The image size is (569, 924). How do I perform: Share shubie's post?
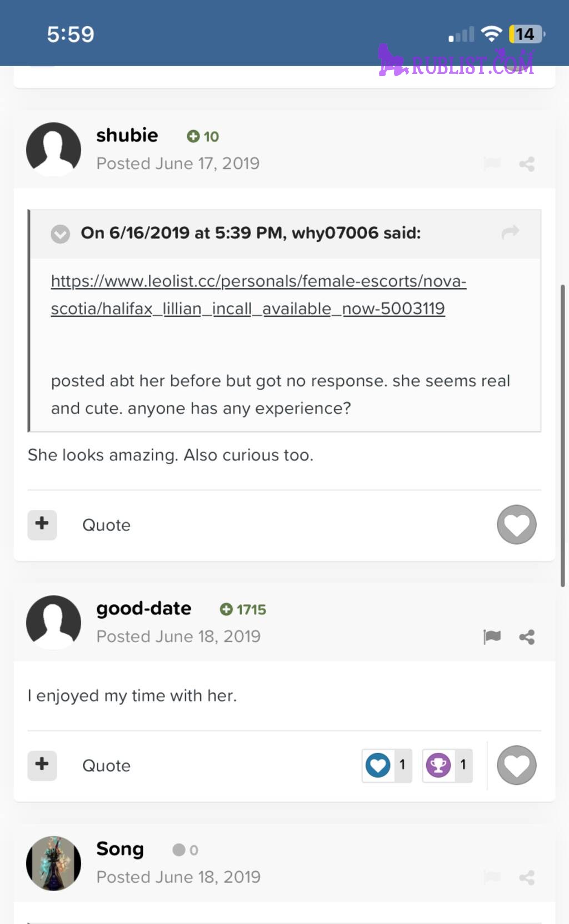click(527, 164)
